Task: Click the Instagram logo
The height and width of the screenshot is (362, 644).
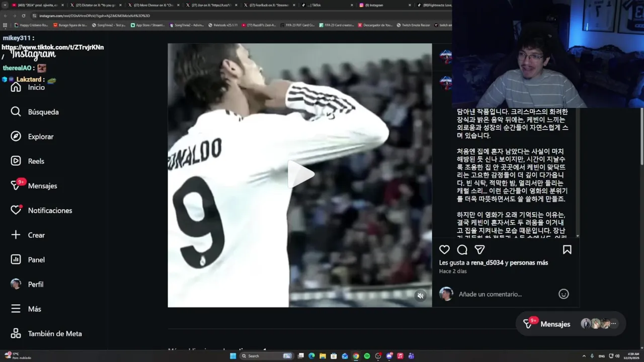Action: [33, 54]
